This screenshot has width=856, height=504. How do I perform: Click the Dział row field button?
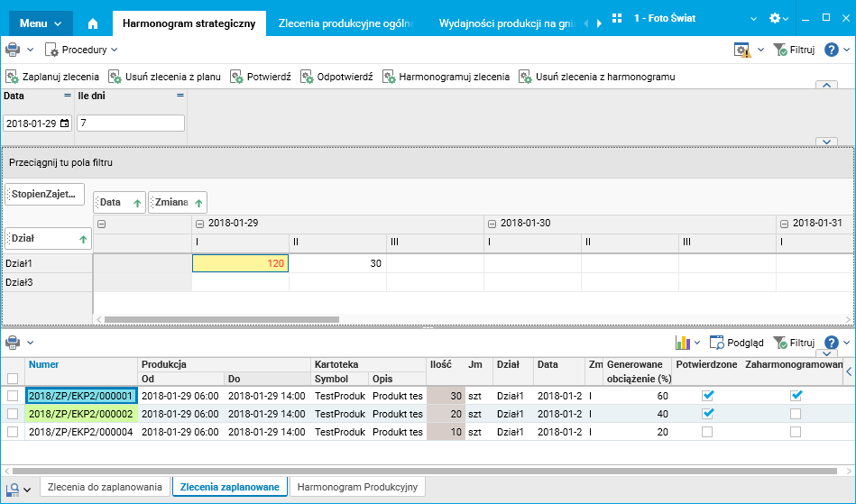pos(48,238)
